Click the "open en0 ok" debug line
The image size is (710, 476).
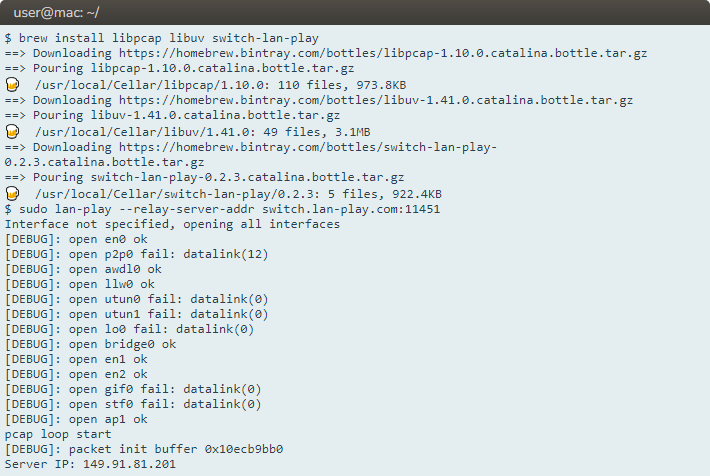76,240
